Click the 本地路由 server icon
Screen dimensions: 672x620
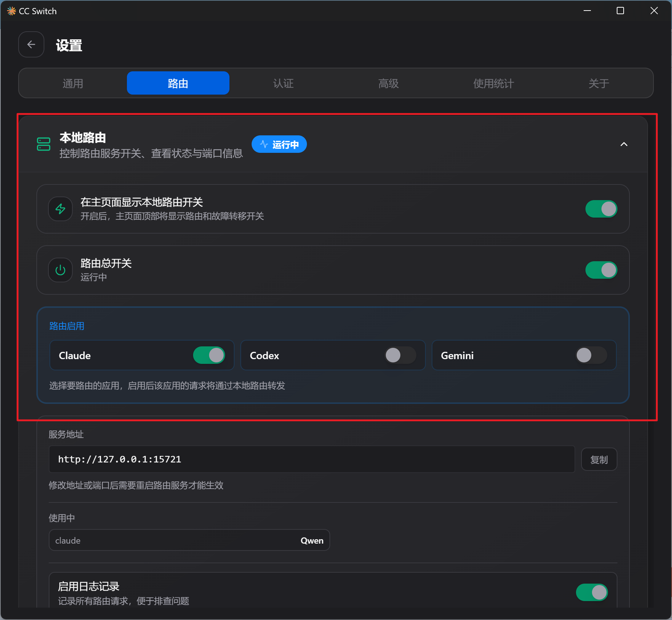(x=44, y=144)
